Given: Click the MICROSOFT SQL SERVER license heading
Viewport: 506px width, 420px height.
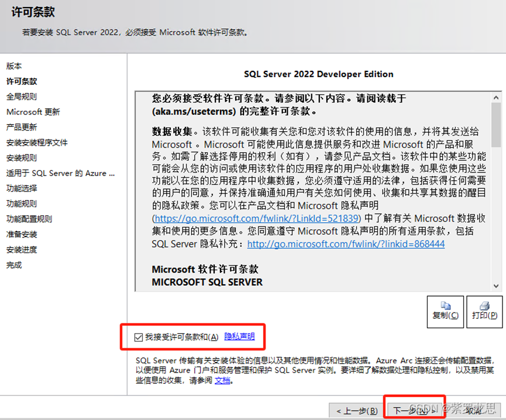Looking at the screenshot, I should click(x=207, y=283).
